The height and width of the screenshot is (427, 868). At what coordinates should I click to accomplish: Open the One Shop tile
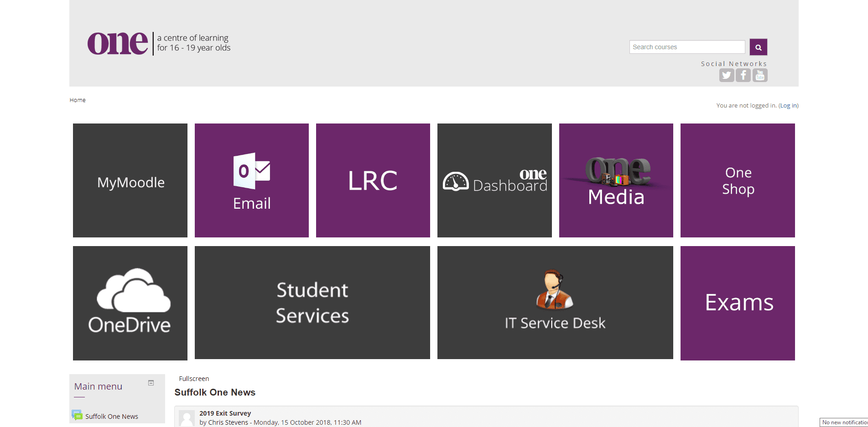[x=738, y=180]
